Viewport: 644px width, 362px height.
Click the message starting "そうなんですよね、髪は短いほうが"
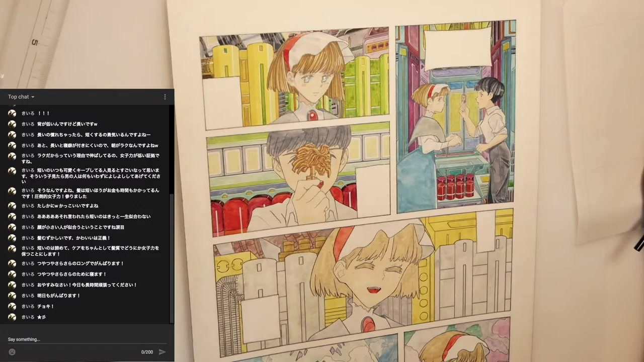[91, 193]
